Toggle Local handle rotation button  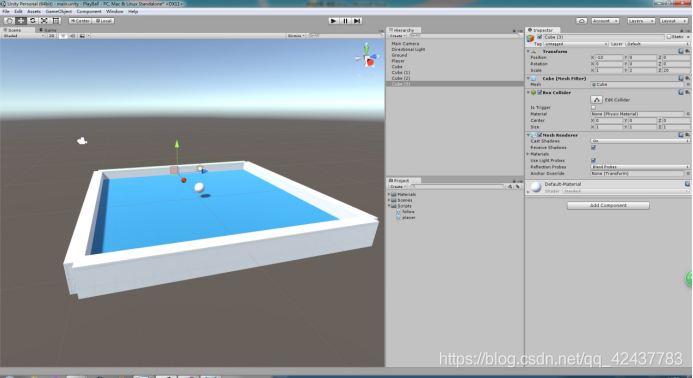coord(104,21)
